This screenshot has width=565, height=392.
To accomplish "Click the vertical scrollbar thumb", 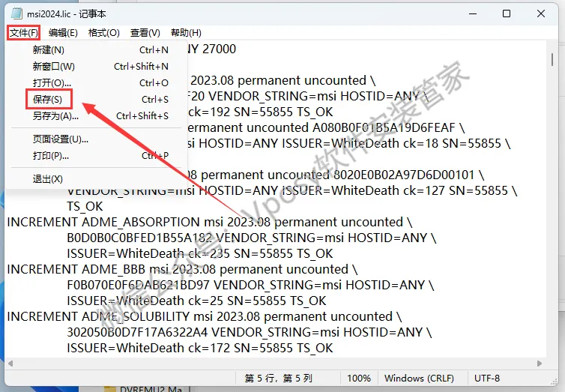I will 552,59.
